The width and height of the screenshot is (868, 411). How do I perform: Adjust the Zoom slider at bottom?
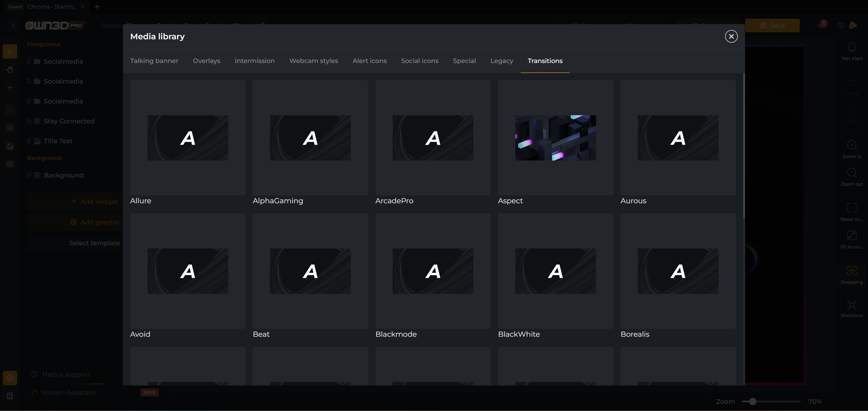coord(752,401)
